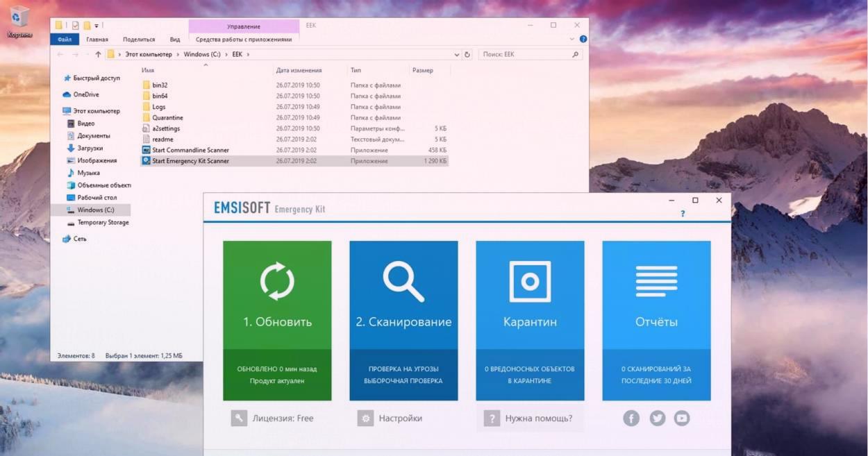Open Emsisoft Facebook page icon

click(631, 418)
